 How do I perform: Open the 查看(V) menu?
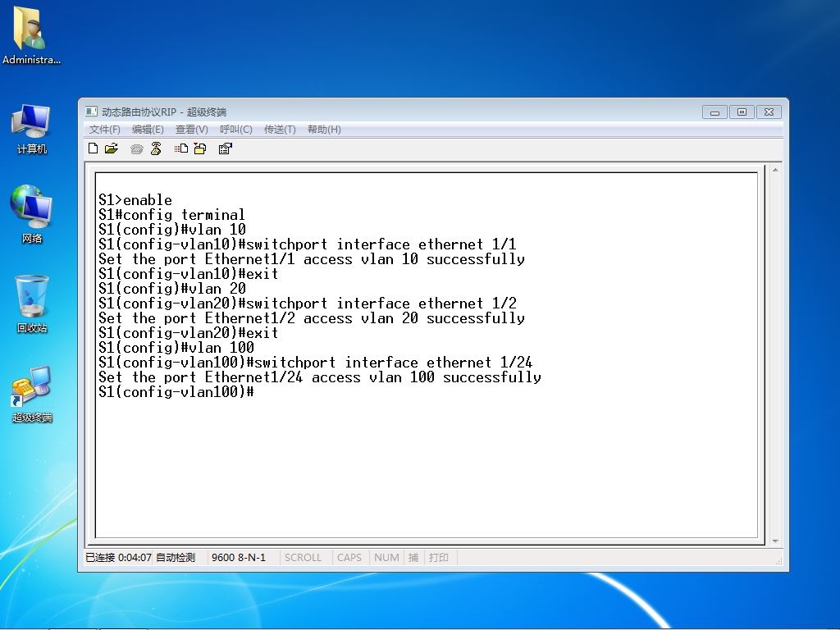[x=192, y=129]
